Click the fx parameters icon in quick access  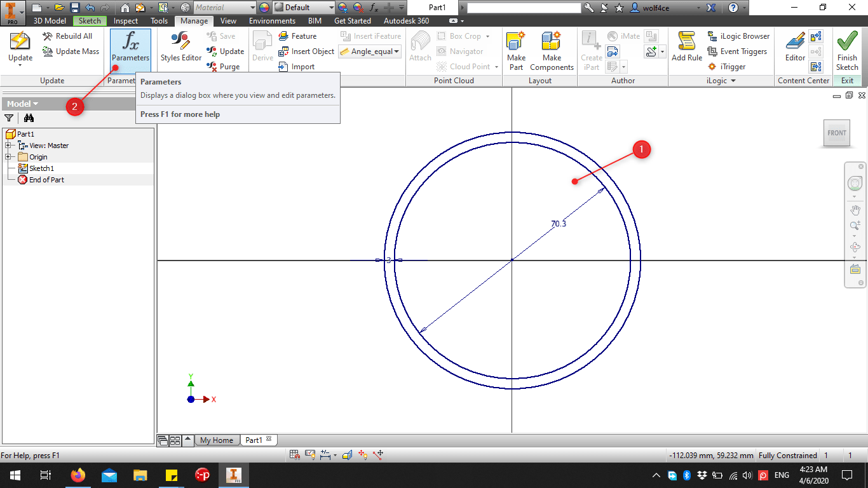click(374, 8)
